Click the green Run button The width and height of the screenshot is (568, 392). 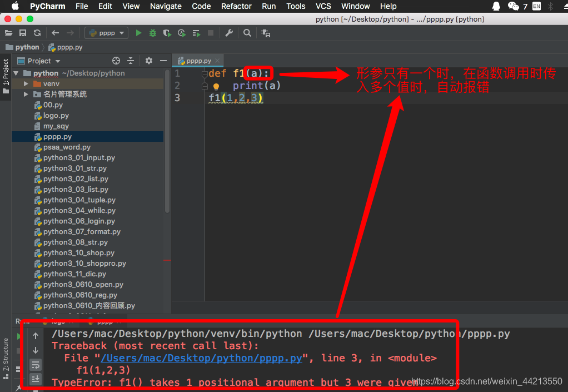(x=138, y=33)
